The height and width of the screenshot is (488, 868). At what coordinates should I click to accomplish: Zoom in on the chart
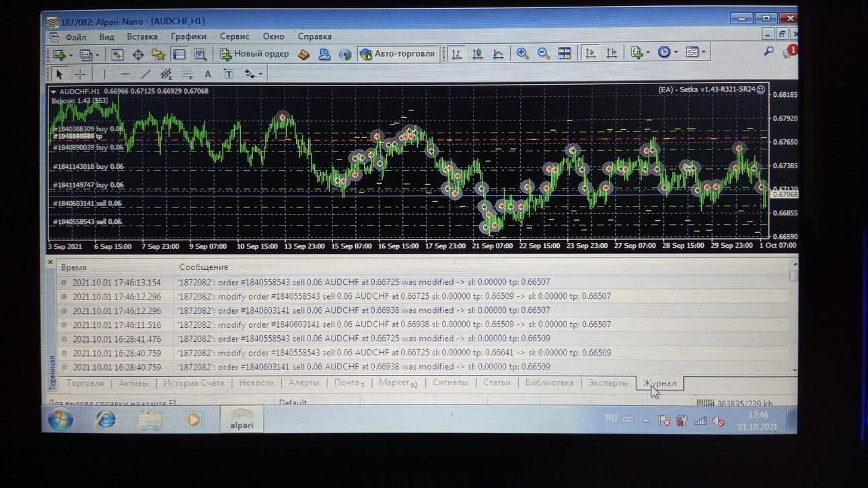point(522,54)
